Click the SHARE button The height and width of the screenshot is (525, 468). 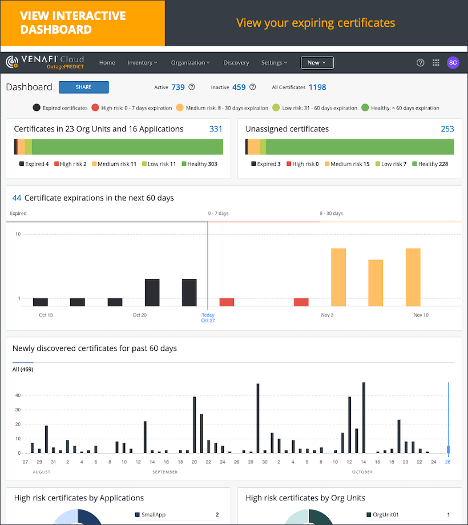pyautogui.click(x=84, y=87)
